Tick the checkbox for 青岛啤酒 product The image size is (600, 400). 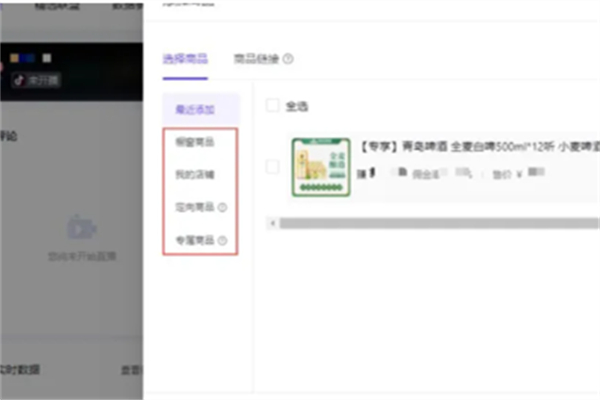click(x=272, y=167)
